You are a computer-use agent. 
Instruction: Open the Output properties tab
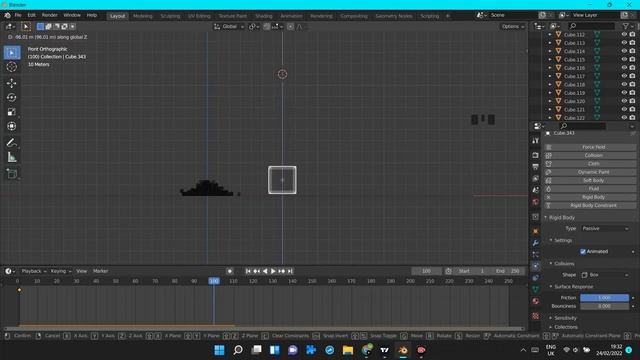pyautogui.click(x=536, y=167)
